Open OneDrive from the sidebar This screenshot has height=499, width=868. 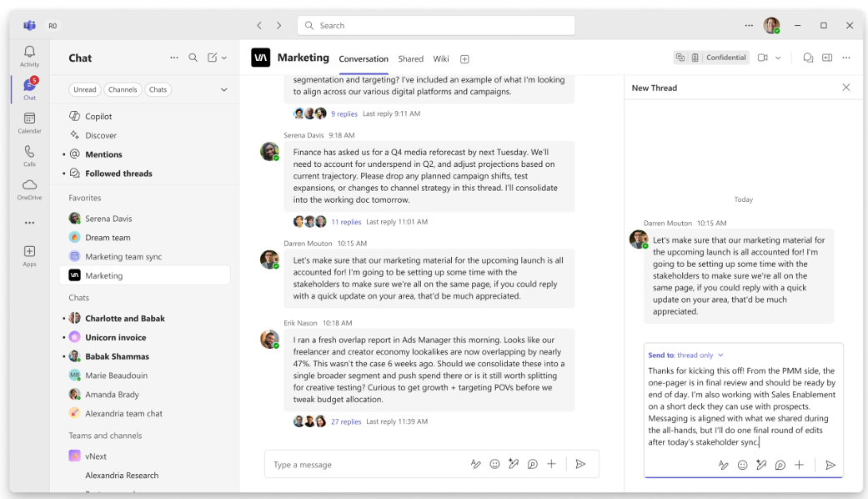pyautogui.click(x=29, y=189)
